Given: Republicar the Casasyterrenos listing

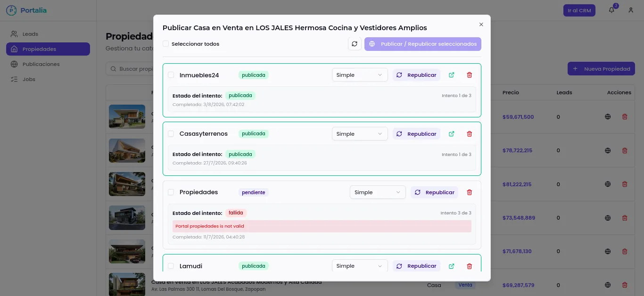Looking at the screenshot, I should [416, 134].
